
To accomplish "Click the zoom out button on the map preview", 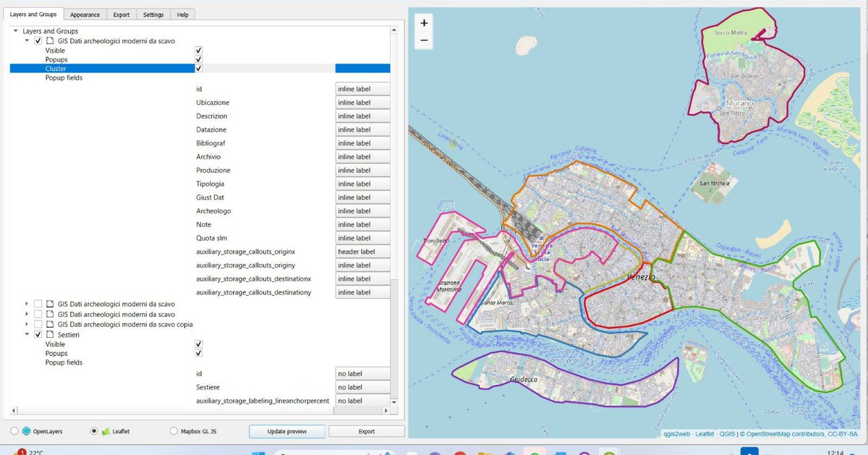I will coord(424,40).
